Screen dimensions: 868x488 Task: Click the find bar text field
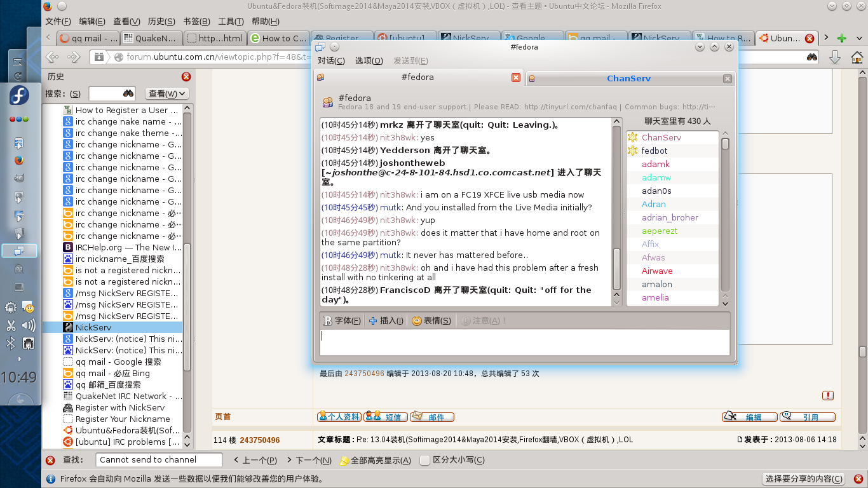(x=159, y=460)
